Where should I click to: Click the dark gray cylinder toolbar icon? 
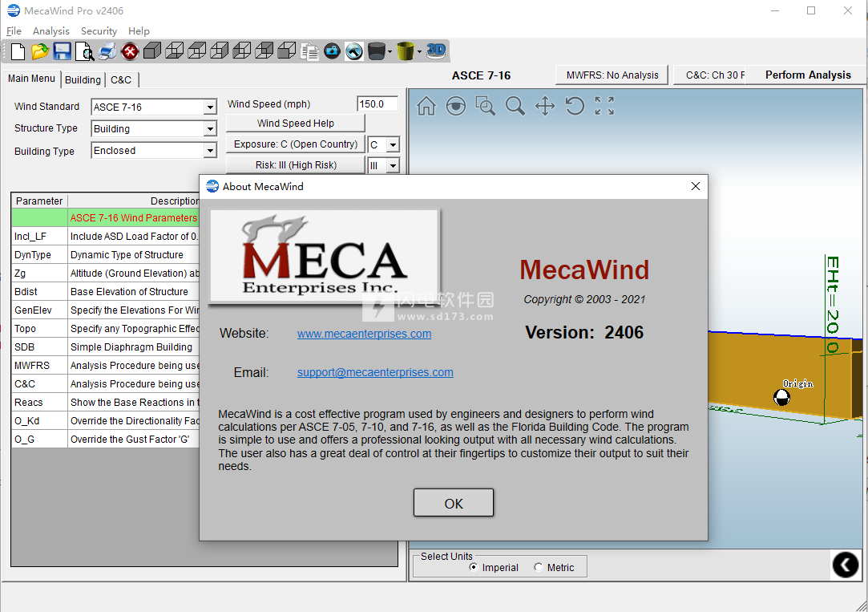pyautogui.click(x=377, y=51)
